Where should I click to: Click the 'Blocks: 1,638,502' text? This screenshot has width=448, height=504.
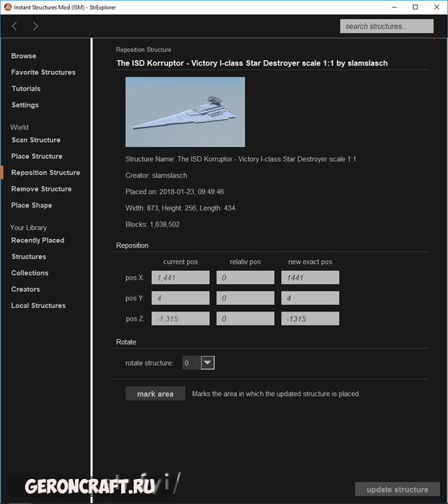(x=153, y=224)
